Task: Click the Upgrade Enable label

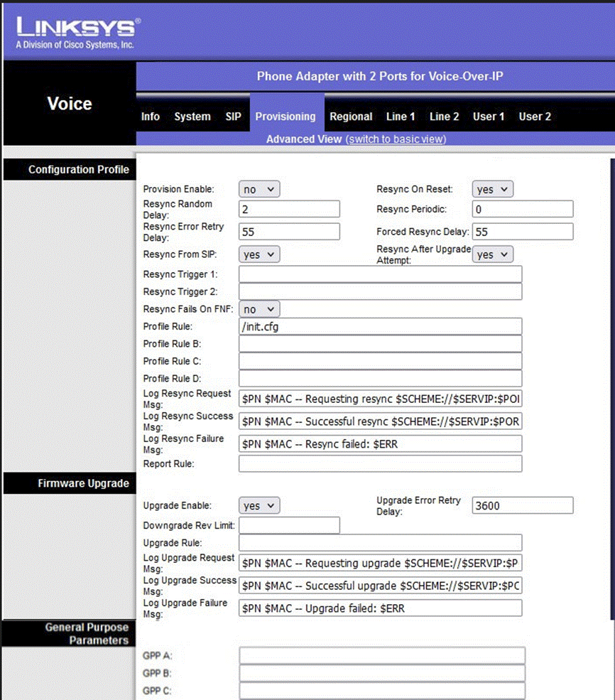Action: [x=178, y=505]
